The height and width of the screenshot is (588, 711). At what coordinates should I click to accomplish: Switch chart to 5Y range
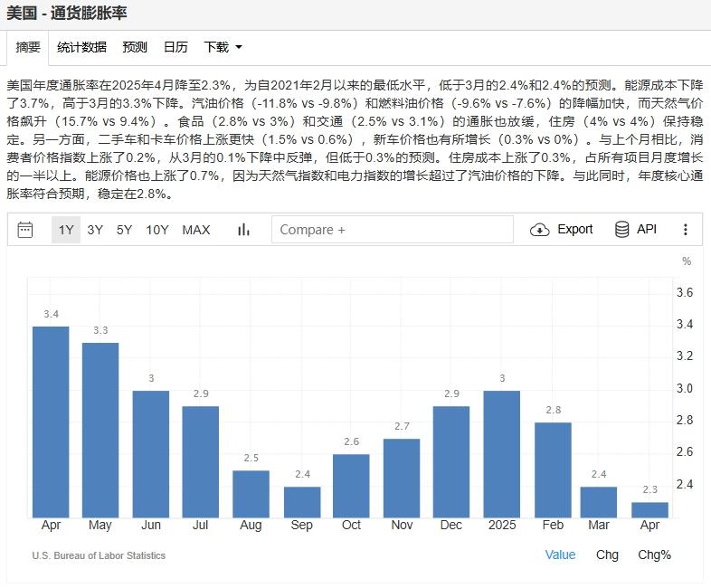[x=124, y=230]
